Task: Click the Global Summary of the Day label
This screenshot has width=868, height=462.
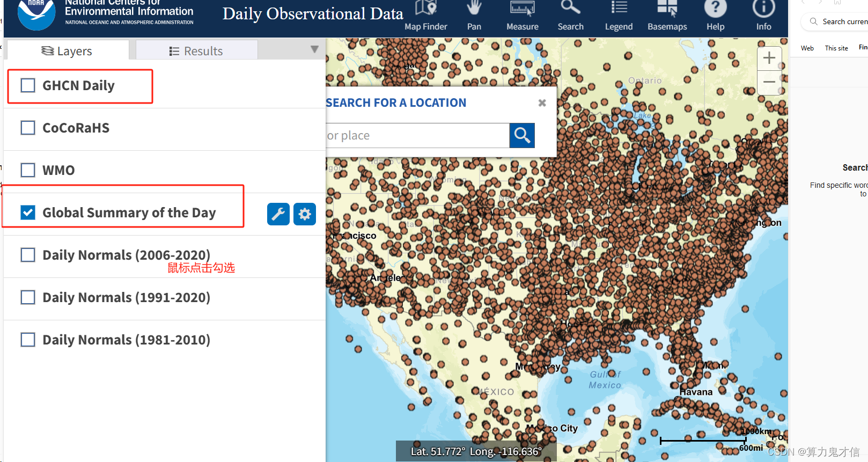Action: coord(129,212)
